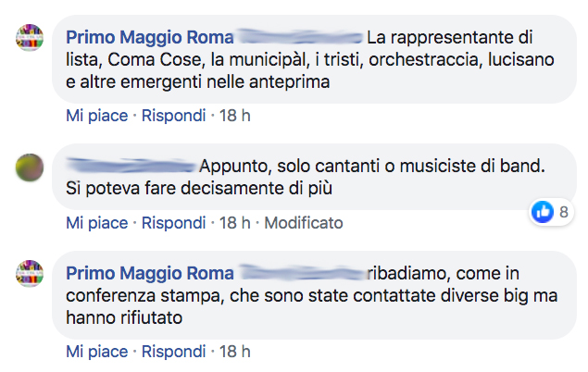Click the '18 h' timestamp beside 'Modificato'
The image size is (588, 372).
click(235, 223)
